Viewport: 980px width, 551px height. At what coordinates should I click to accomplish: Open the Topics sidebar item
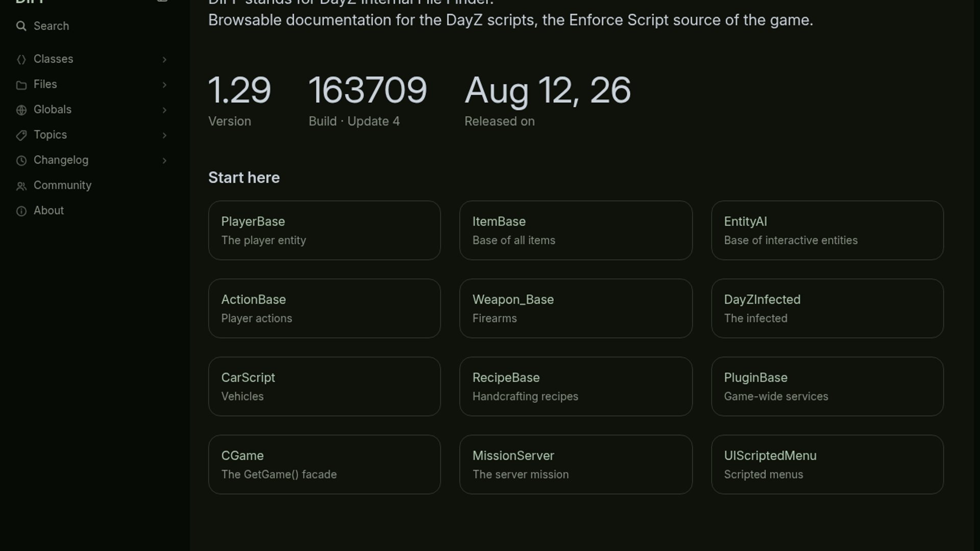tap(92, 135)
